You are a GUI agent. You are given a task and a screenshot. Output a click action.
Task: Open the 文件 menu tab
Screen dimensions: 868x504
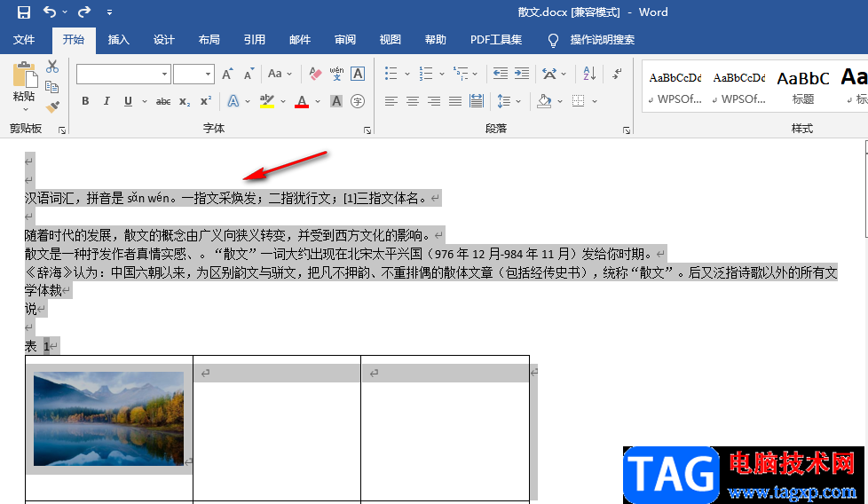point(24,40)
